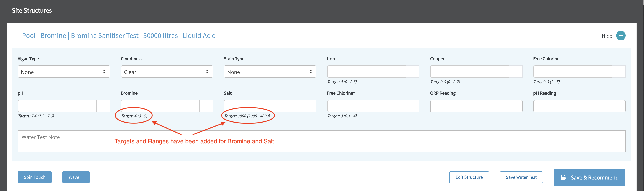The height and width of the screenshot is (191, 644).
Task: Click the small box beside Free Chlorine* field
Action: click(x=412, y=106)
